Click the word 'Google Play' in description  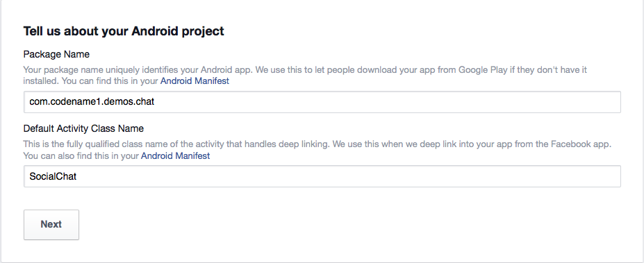pos(483,70)
